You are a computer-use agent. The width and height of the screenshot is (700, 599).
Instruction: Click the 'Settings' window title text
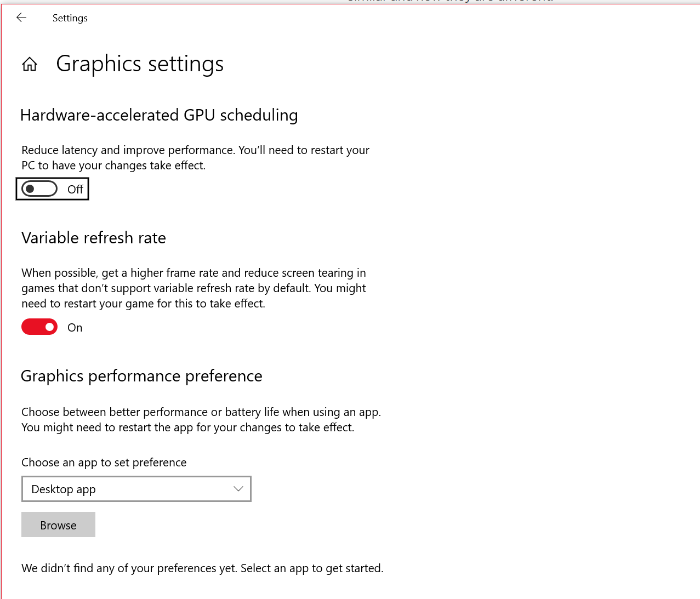[x=70, y=18]
